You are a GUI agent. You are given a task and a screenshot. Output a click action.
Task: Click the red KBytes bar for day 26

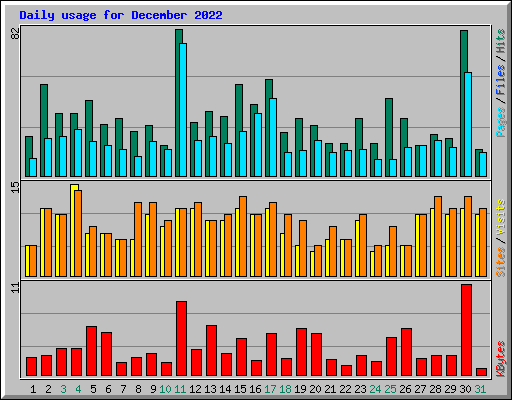pyautogui.click(x=406, y=352)
